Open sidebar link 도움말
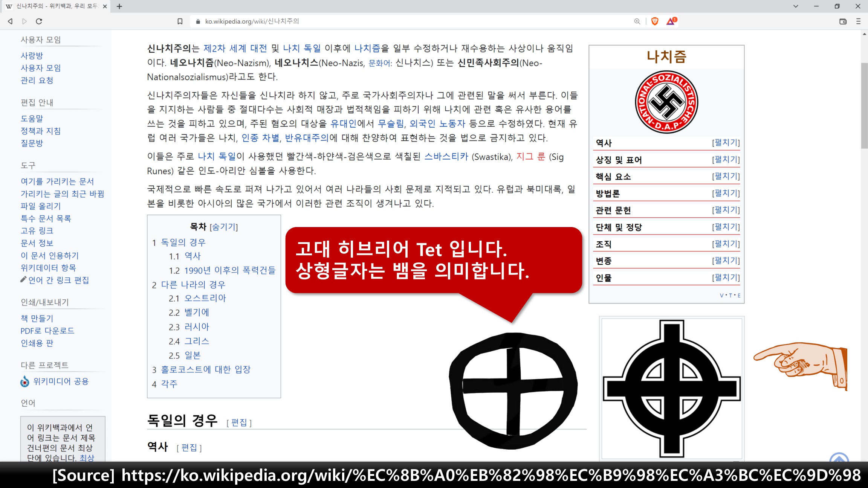Viewport: 868px width, 488px height. (x=32, y=119)
